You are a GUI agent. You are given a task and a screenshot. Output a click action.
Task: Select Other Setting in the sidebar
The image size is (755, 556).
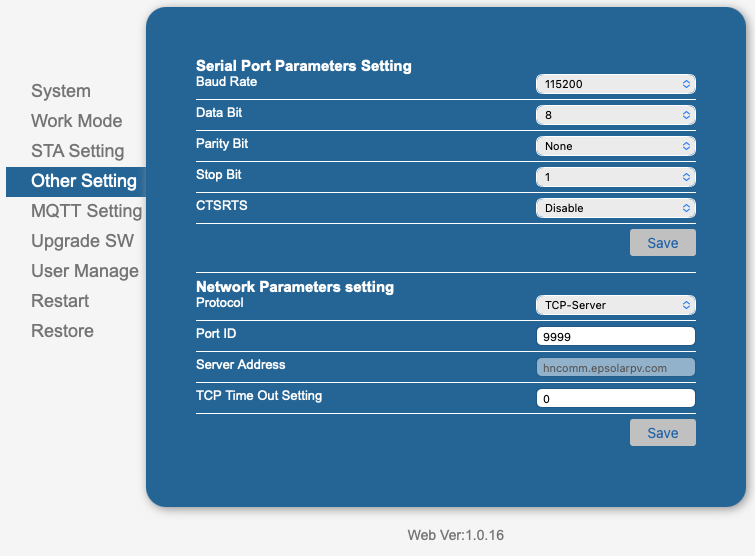tap(76, 181)
